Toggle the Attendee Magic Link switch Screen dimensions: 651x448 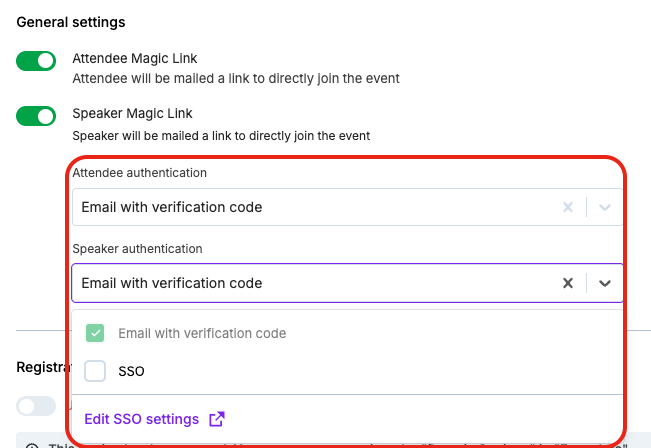click(36, 62)
